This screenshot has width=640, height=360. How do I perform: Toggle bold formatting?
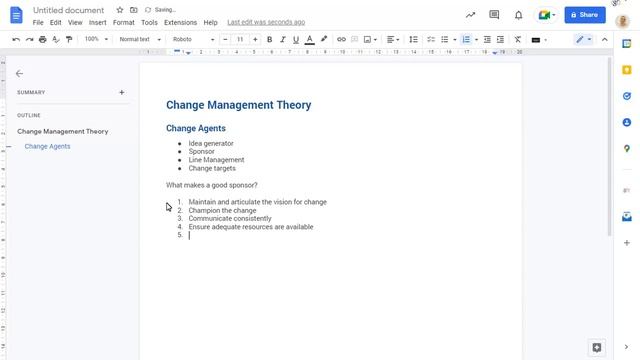(x=269, y=40)
